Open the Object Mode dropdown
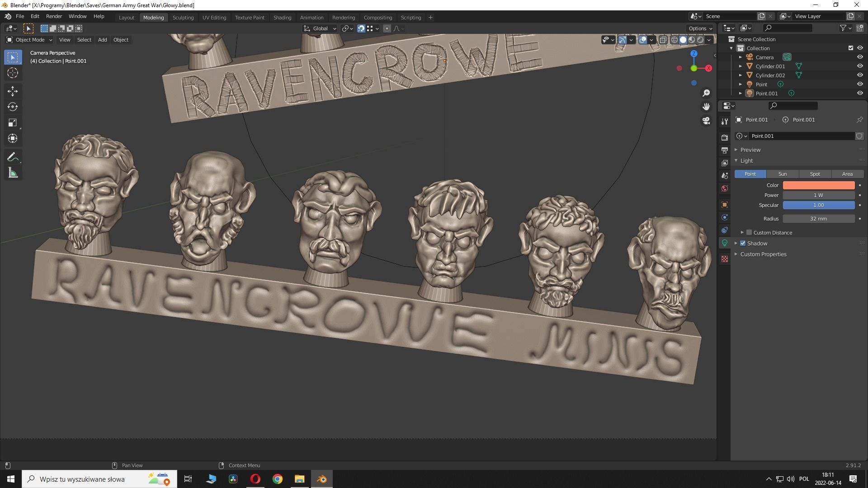The image size is (868, 488). click(29, 40)
